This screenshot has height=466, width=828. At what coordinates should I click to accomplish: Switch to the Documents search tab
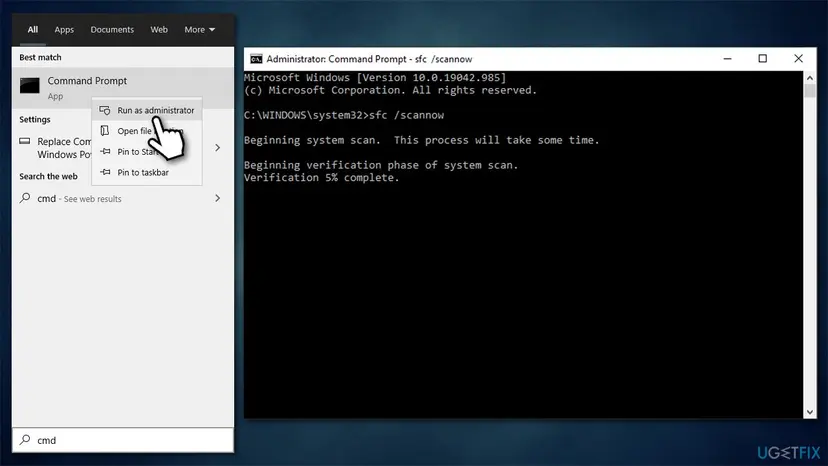[x=112, y=30]
